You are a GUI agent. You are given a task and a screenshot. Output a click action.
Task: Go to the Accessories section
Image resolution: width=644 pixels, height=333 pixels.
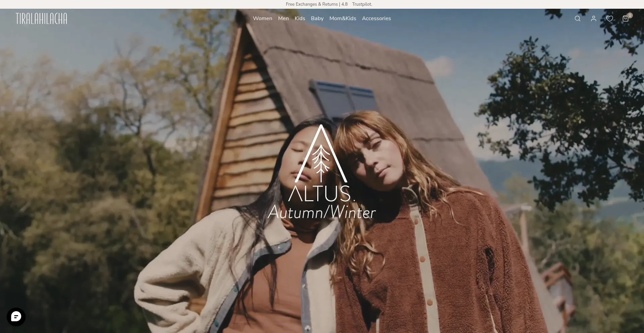(376, 18)
